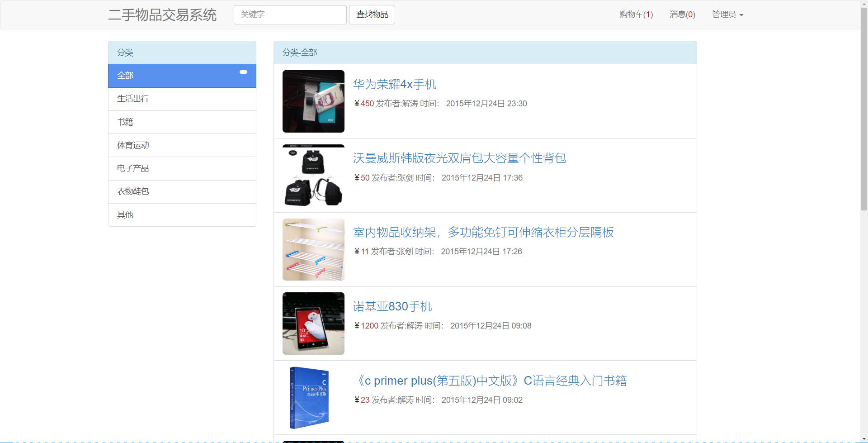
Task: Click the Huawei phone thumbnail image
Action: coord(313,101)
